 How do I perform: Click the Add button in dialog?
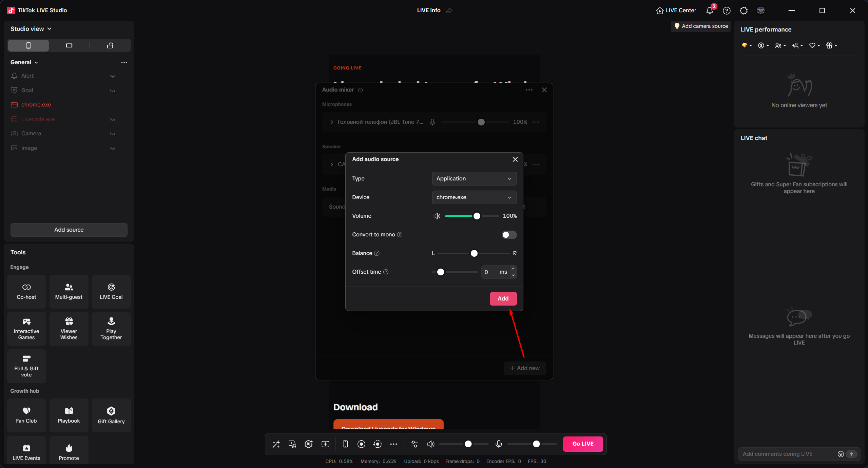click(503, 299)
